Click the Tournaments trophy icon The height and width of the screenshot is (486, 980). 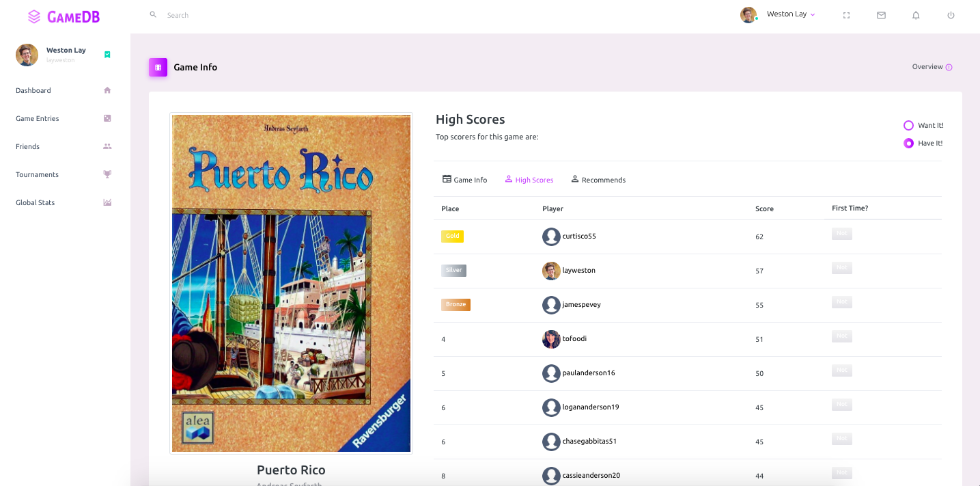click(107, 174)
